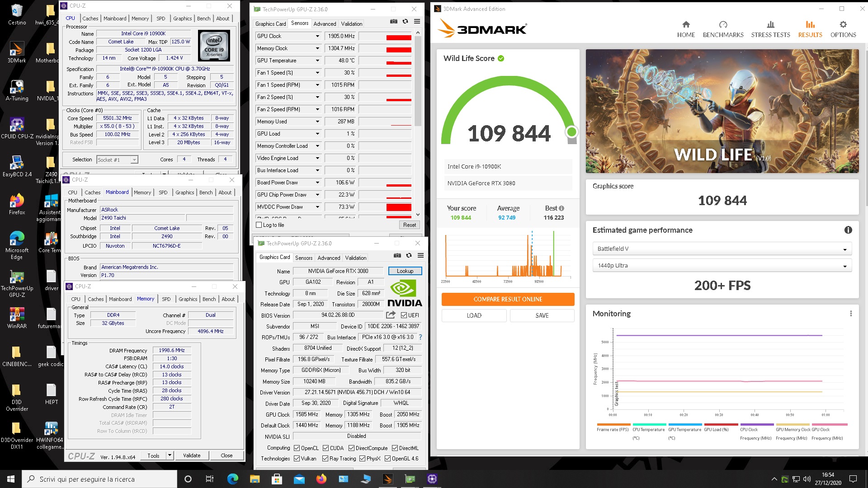Refresh GPU-Z Graphics Card window

pyautogui.click(x=409, y=255)
